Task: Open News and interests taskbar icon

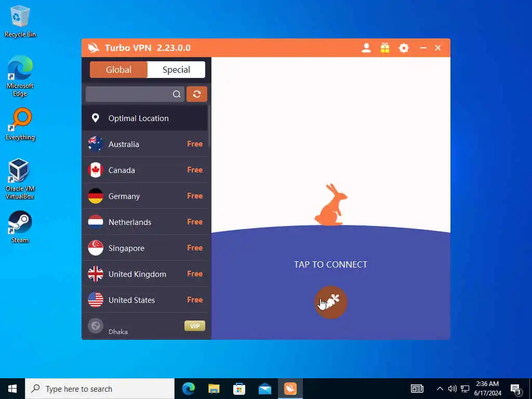Action: [417, 389]
